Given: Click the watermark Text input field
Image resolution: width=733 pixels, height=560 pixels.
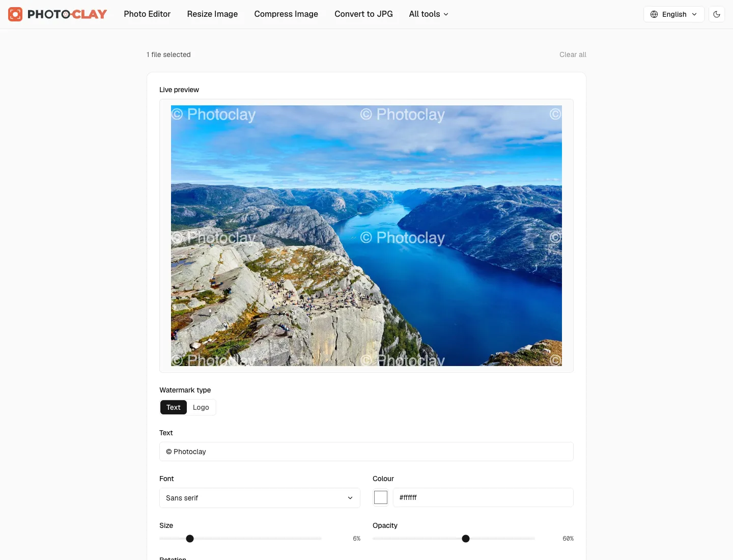Looking at the screenshot, I should point(366,452).
